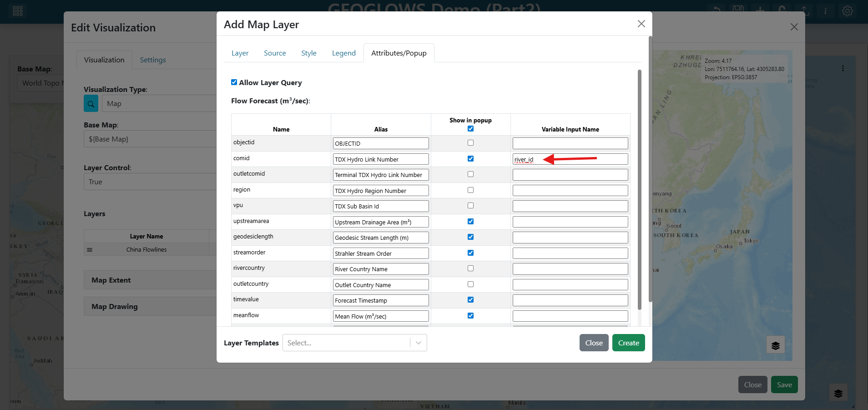Edit the Outlet Country Name alias field

[x=381, y=285]
